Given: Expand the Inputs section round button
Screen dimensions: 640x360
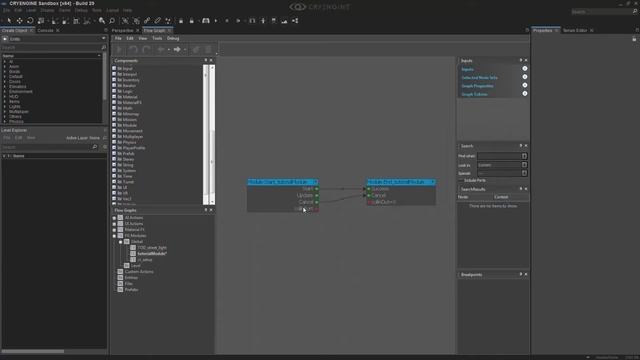Looking at the screenshot, I should (524, 69).
